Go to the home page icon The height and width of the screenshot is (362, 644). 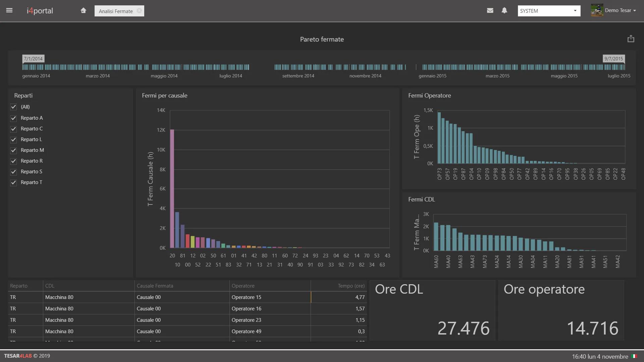(83, 11)
